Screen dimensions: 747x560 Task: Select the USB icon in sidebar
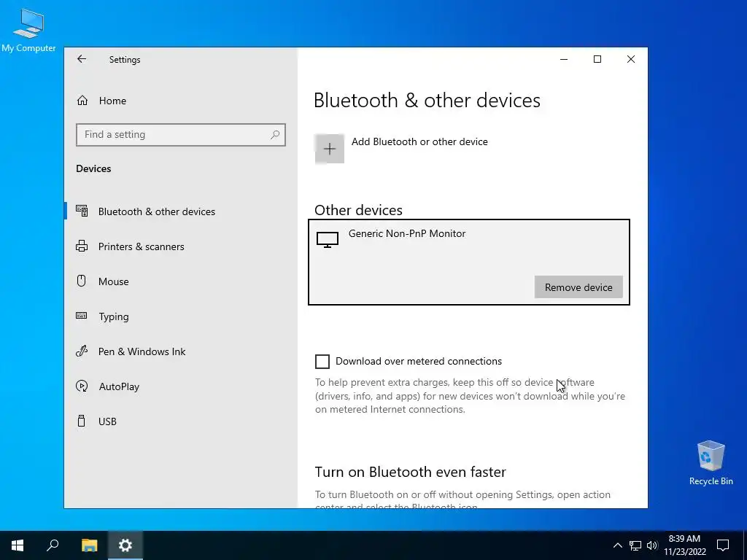(82, 421)
